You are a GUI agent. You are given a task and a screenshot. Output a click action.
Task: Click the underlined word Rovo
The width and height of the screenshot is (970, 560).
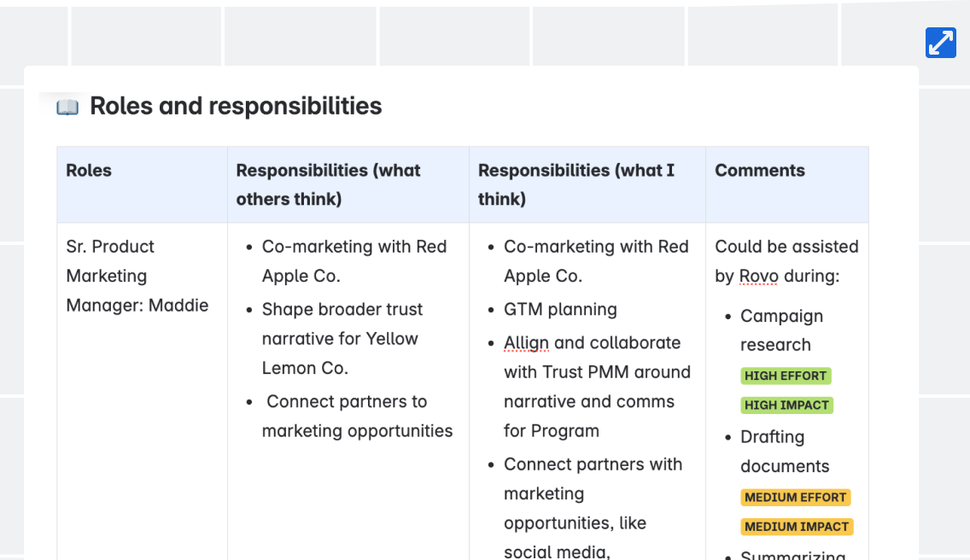point(758,276)
